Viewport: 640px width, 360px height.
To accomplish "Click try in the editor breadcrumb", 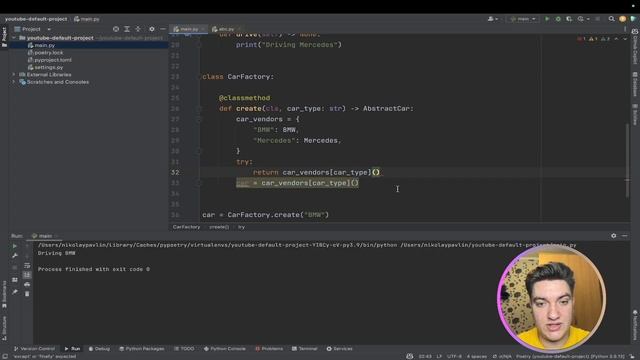I will coord(241,227).
